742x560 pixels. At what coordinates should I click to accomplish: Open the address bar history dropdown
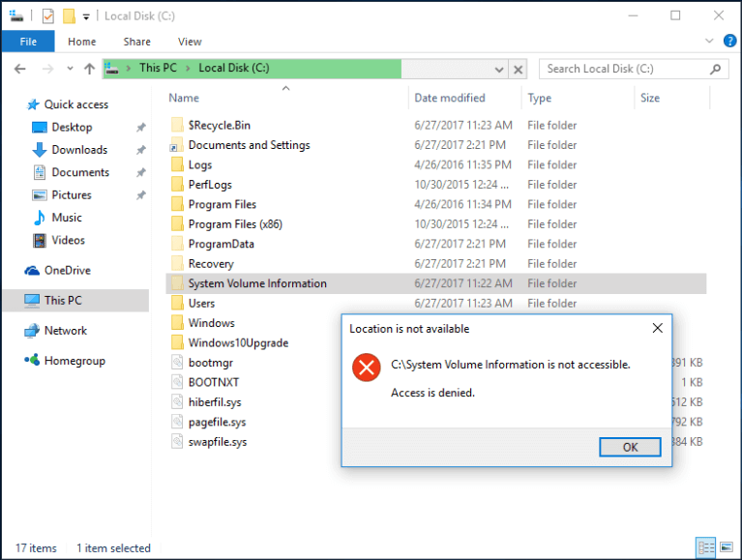pos(498,69)
